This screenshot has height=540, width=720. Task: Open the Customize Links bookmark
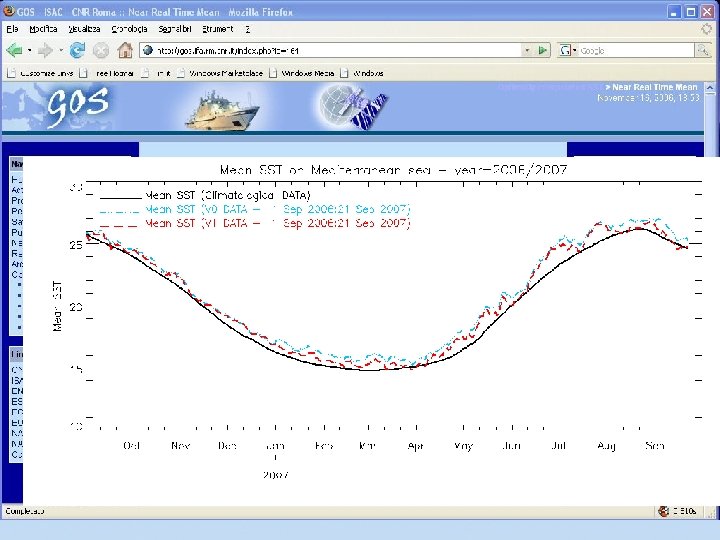coord(40,73)
